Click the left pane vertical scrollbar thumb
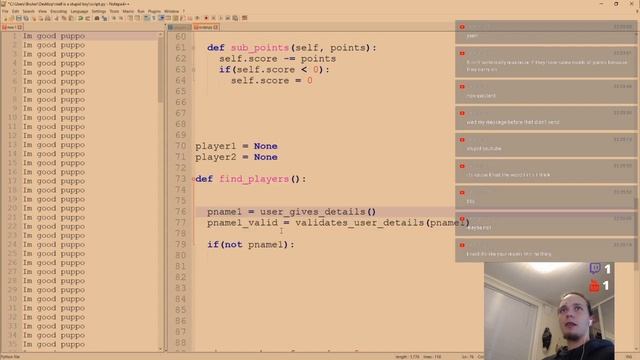640x360 pixels. tap(160, 69)
